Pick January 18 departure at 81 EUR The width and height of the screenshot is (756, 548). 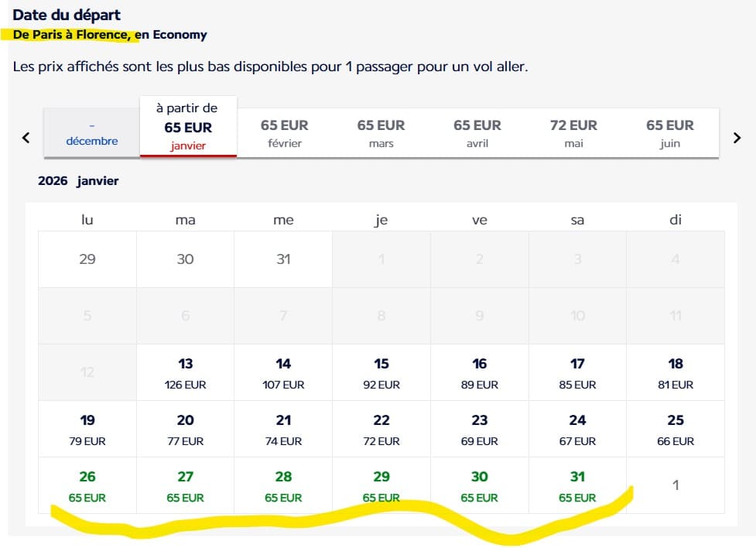[675, 372]
